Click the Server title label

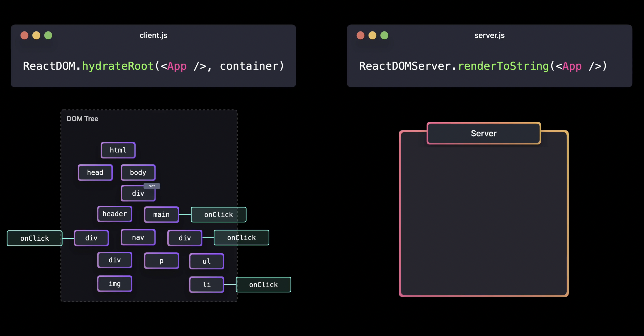tap(483, 133)
